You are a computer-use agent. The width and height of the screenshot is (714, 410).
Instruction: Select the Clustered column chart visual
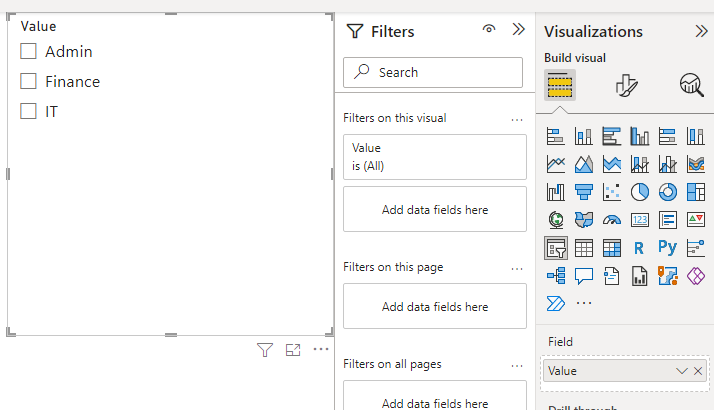[640, 136]
